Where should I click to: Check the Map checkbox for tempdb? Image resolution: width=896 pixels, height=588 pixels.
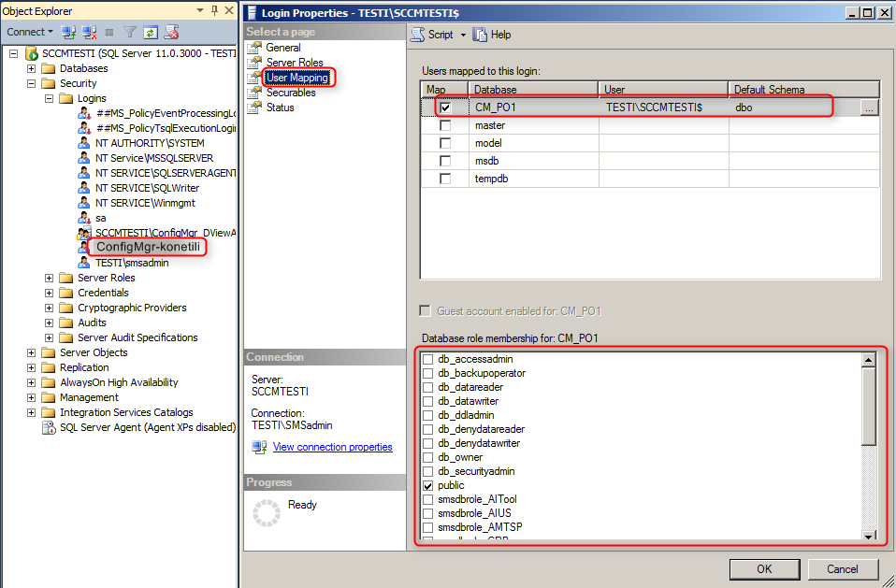click(445, 179)
